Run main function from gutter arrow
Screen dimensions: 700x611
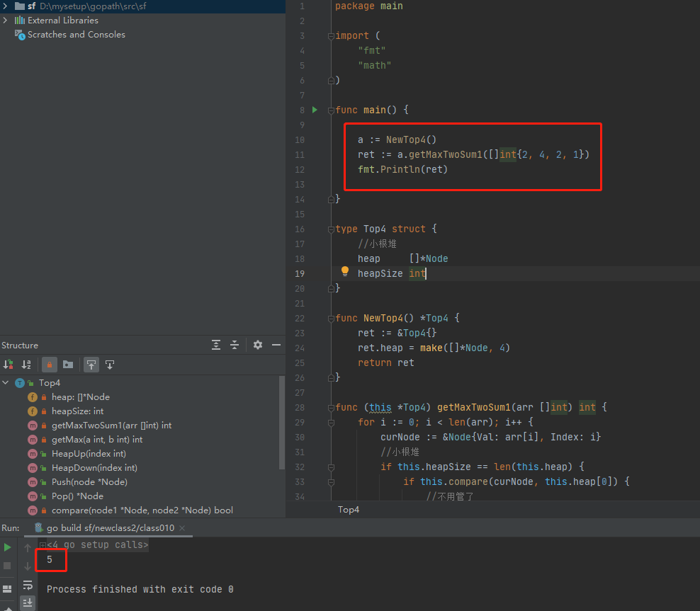[315, 110]
